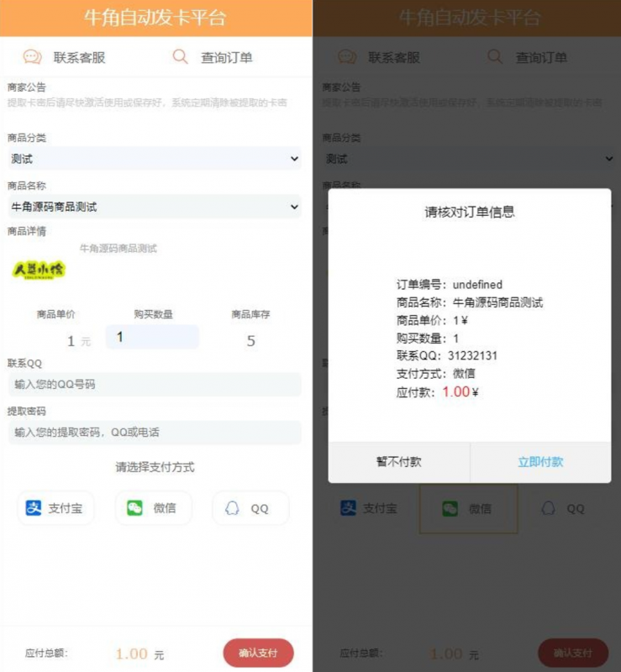Click the 提取密码 input field
Image resolution: width=621 pixels, height=672 pixels.
[155, 432]
